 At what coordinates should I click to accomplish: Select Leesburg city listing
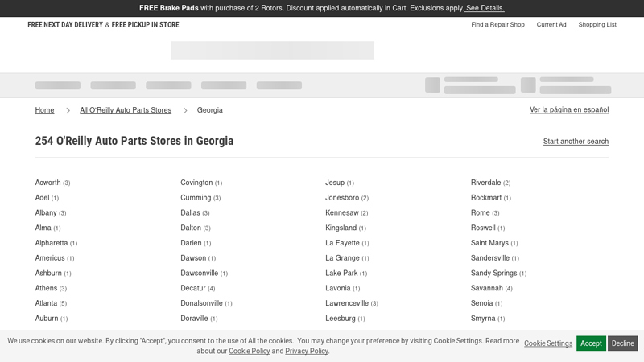pos(345,319)
